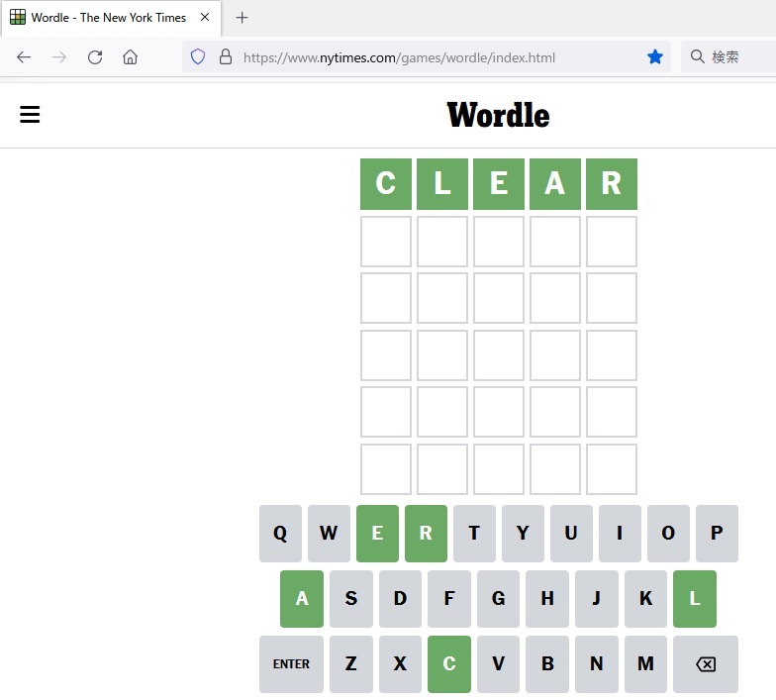Screen dimensions: 776x700
Task: Tap the W key
Action: point(329,533)
